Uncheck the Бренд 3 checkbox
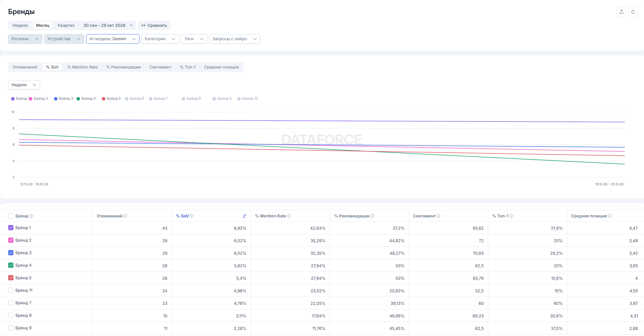The image size is (644, 336). 11,253
